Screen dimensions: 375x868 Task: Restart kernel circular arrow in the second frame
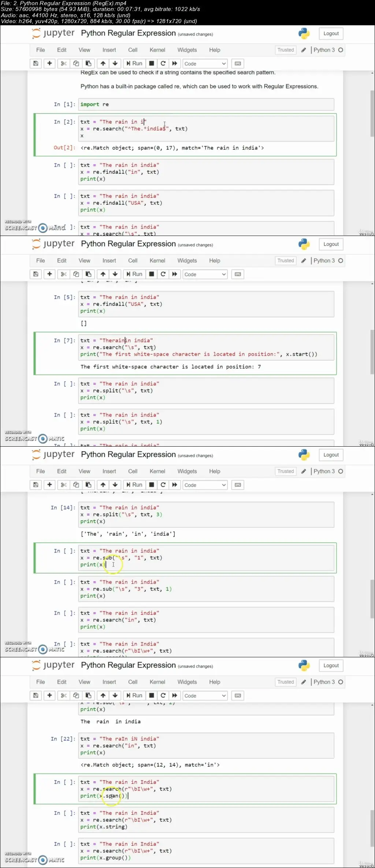point(163,274)
